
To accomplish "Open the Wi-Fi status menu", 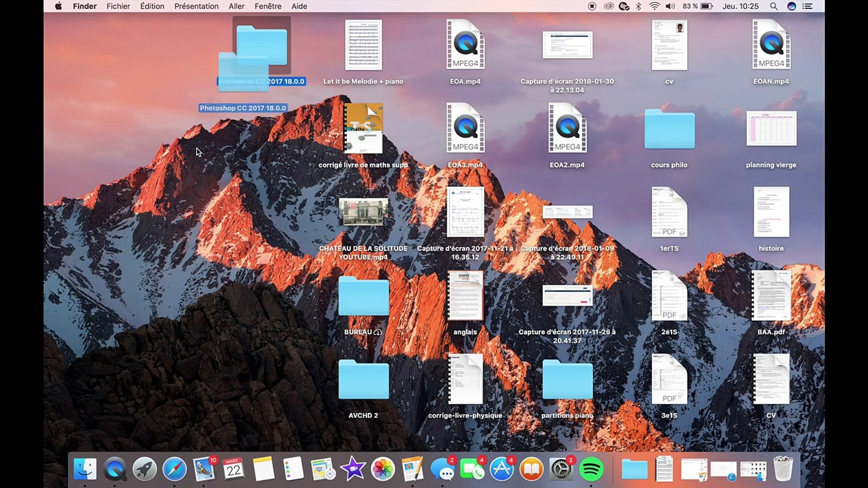I will pyautogui.click(x=654, y=6).
